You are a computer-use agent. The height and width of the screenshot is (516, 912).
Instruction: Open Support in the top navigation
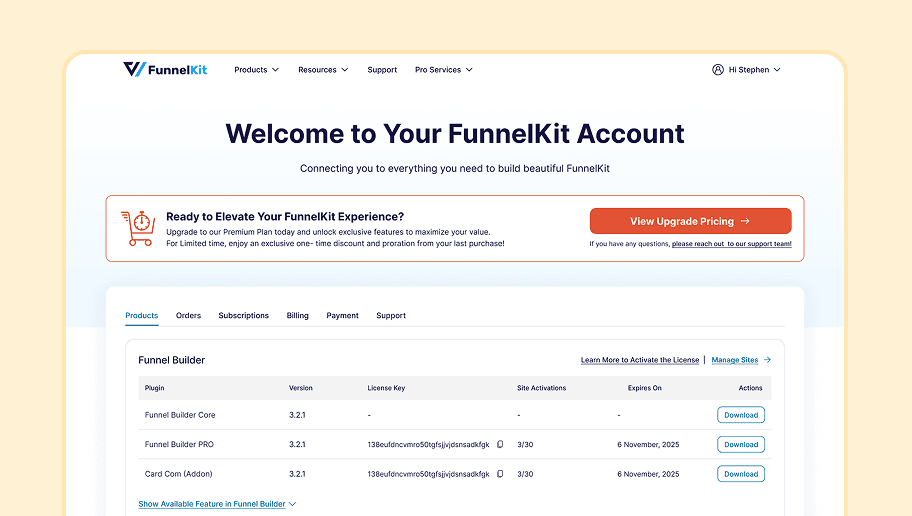point(382,70)
